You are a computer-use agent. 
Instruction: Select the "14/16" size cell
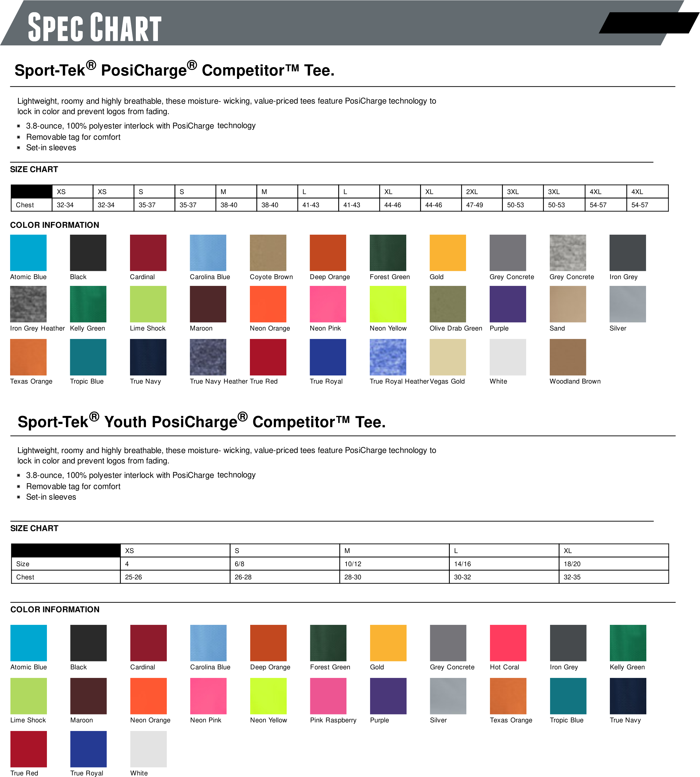(x=504, y=564)
